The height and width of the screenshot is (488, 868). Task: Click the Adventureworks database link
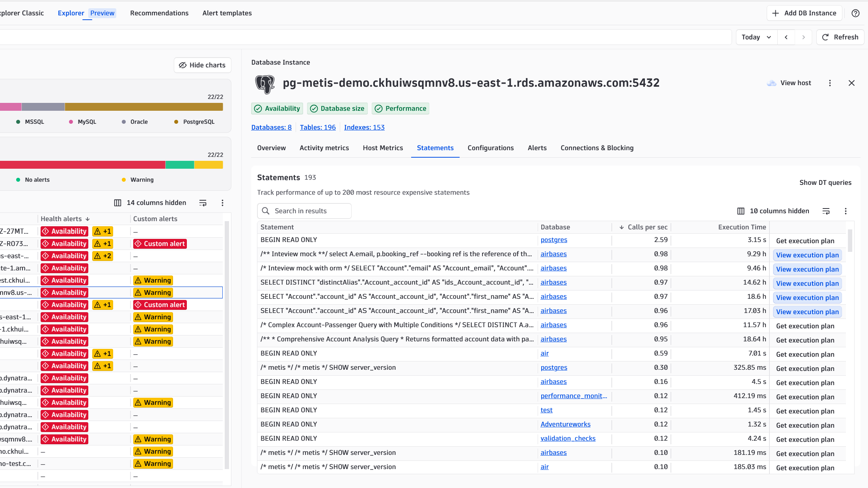(565, 424)
